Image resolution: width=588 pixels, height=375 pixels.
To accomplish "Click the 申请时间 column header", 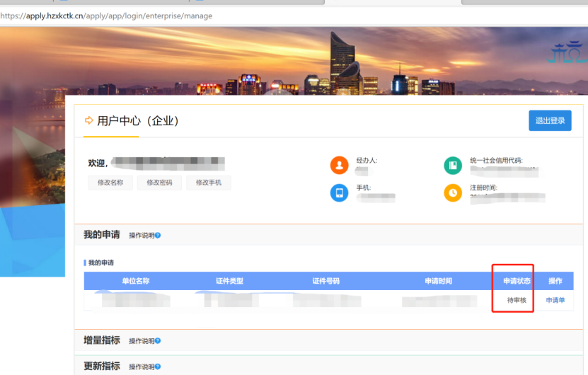I will 438,281.
